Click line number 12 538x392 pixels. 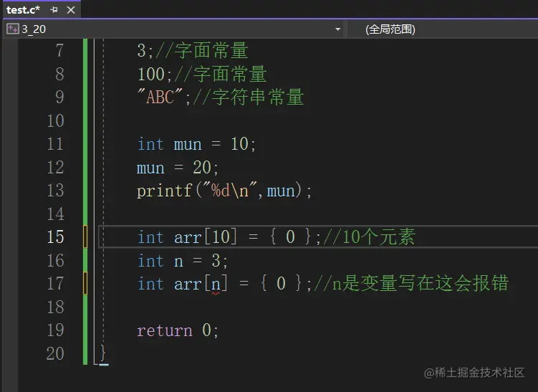point(55,167)
